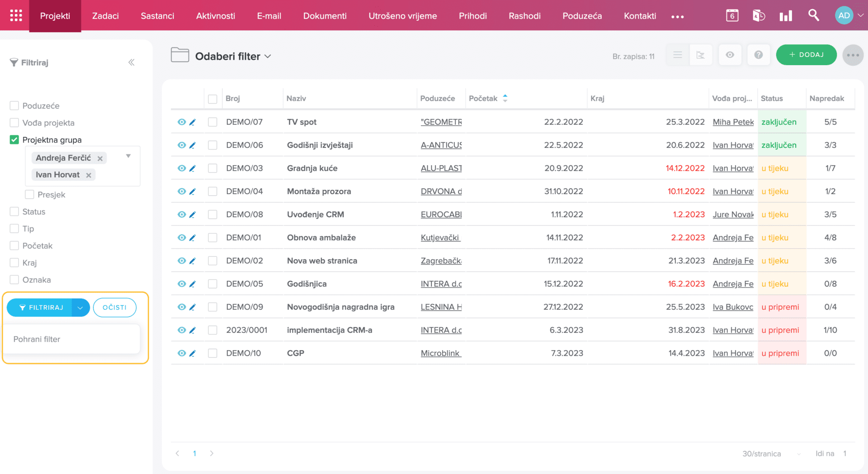The width and height of the screenshot is (868, 474).
Task: Choose Pohrani filter menu option
Action: tap(37, 339)
